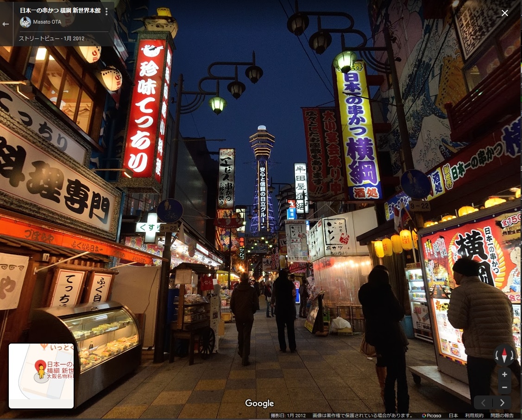
Task: Click the Masato OTA contributor name
Action: [x=47, y=22]
